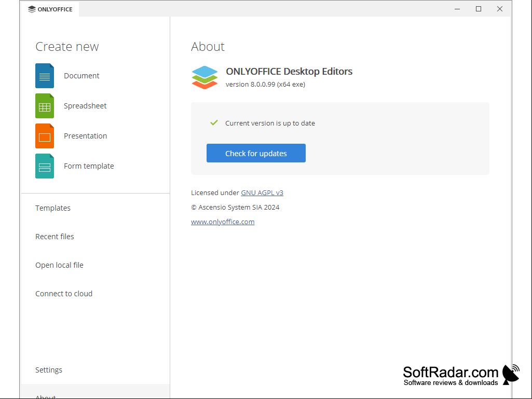Open the Settings page
This screenshot has width=532, height=399.
(49, 370)
